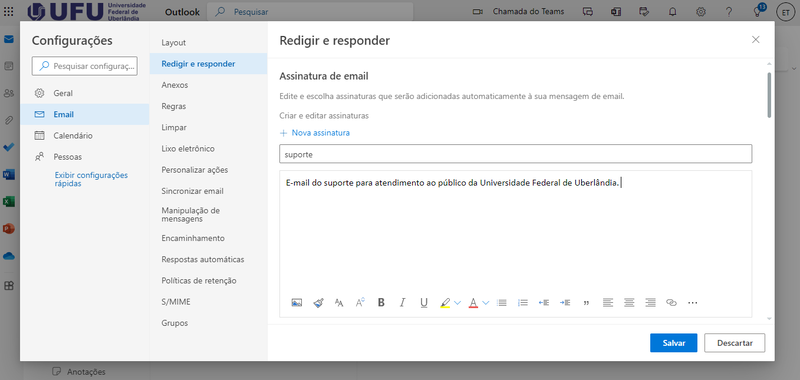Open Limpar settings section
This screenshot has width=800, height=380.
pyautogui.click(x=208, y=128)
